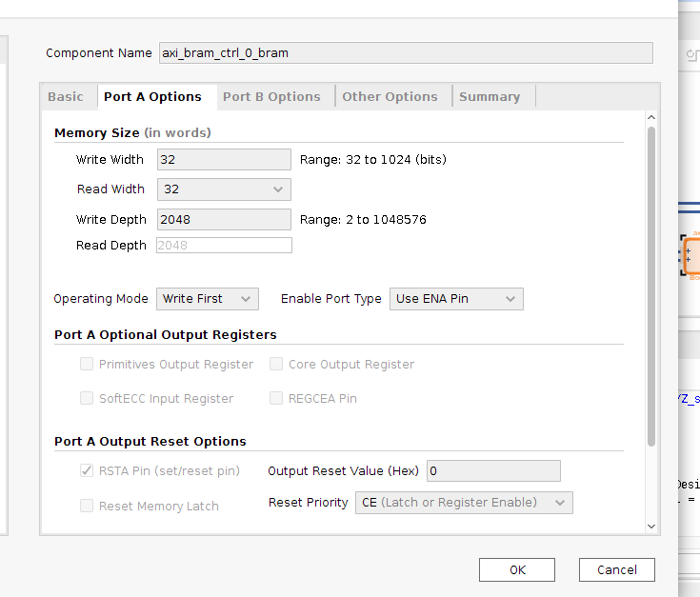This screenshot has height=597, width=700.
Task: Open the Summary tab
Action: 490,96
